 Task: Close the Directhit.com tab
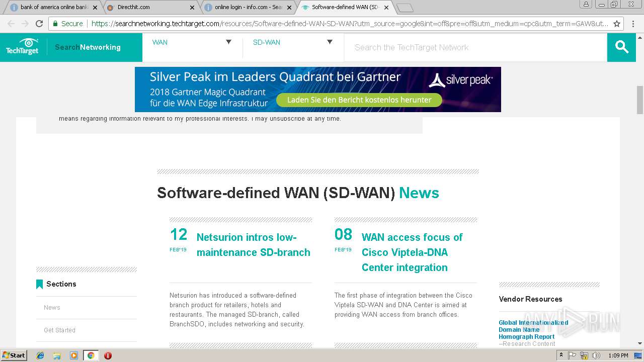(192, 8)
